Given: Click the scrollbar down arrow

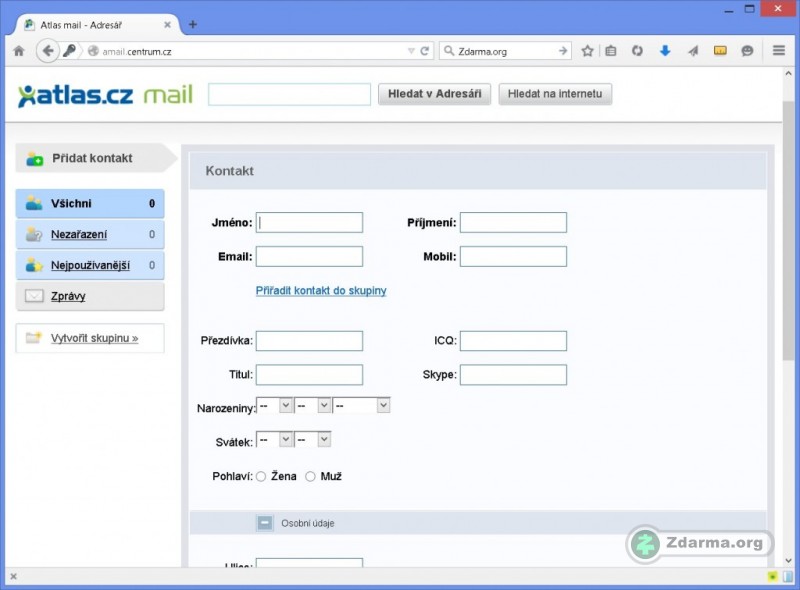Looking at the screenshot, I should (x=788, y=560).
